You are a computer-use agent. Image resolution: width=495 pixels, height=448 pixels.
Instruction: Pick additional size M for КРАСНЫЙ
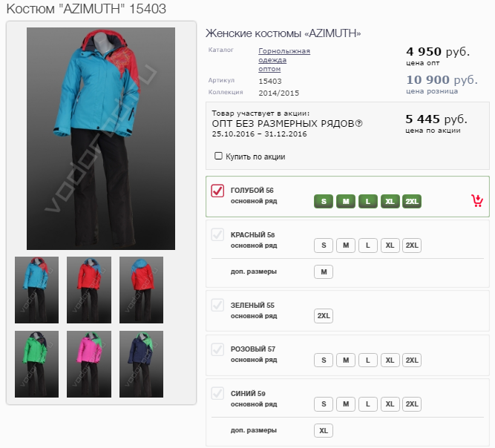pyautogui.click(x=323, y=271)
